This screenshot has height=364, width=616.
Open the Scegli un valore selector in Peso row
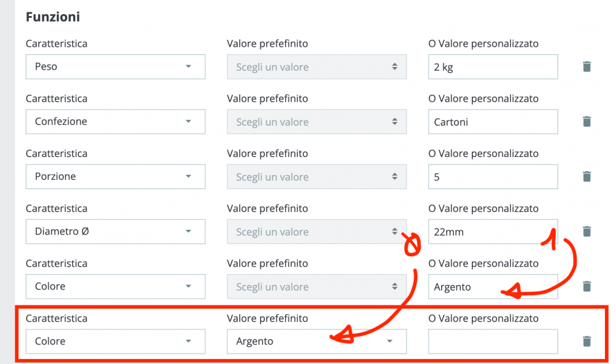317,67
